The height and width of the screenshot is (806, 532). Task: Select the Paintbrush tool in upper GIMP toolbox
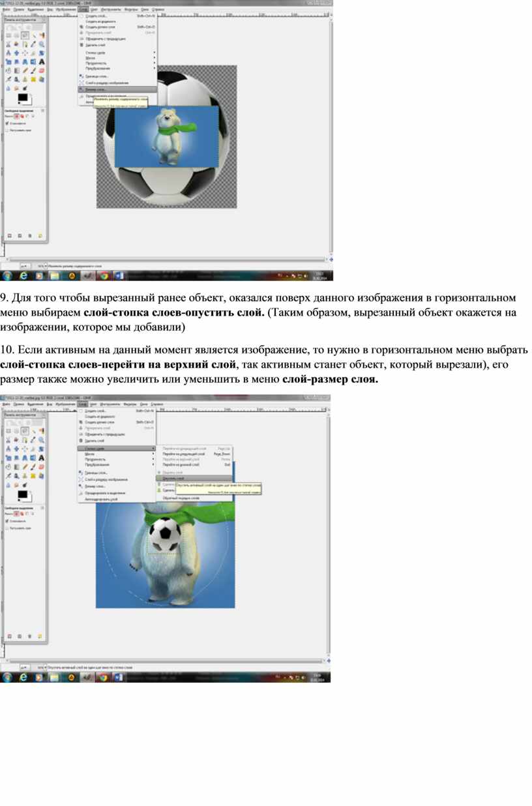(x=33, y=70)
